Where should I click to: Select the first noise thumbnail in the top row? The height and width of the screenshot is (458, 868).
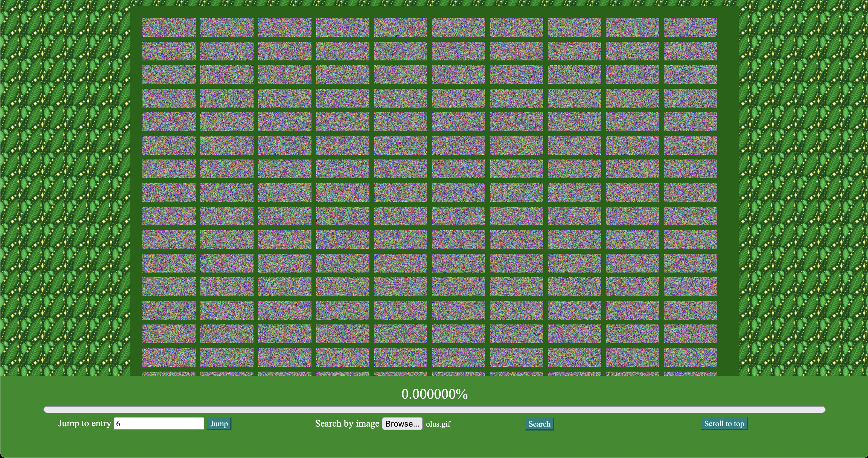coord(169,27)
